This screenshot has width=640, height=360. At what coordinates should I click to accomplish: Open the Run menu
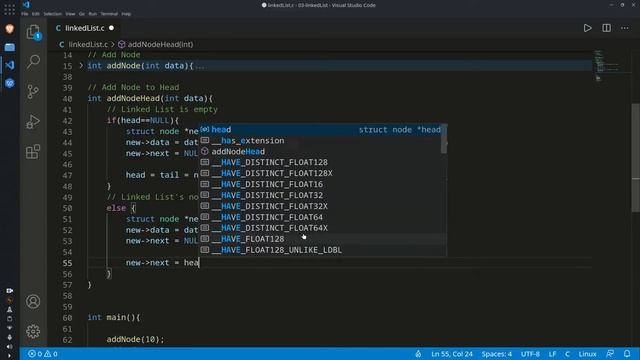click(x=93, y=14)
